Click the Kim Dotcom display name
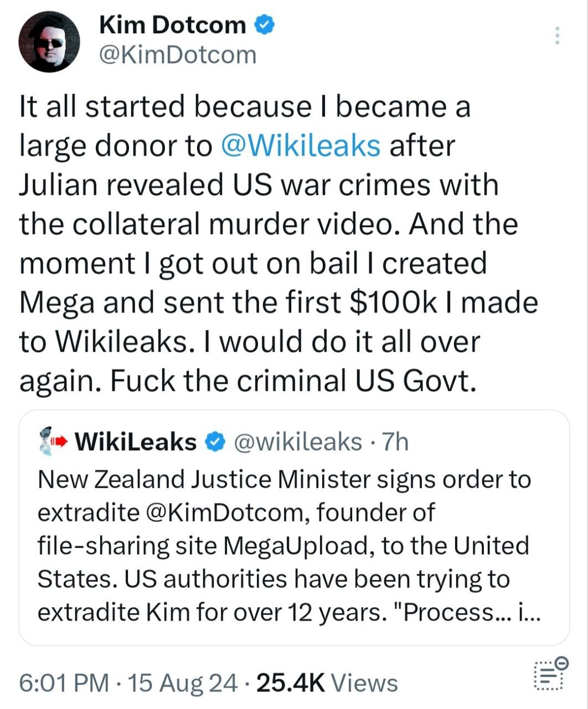 173,24
